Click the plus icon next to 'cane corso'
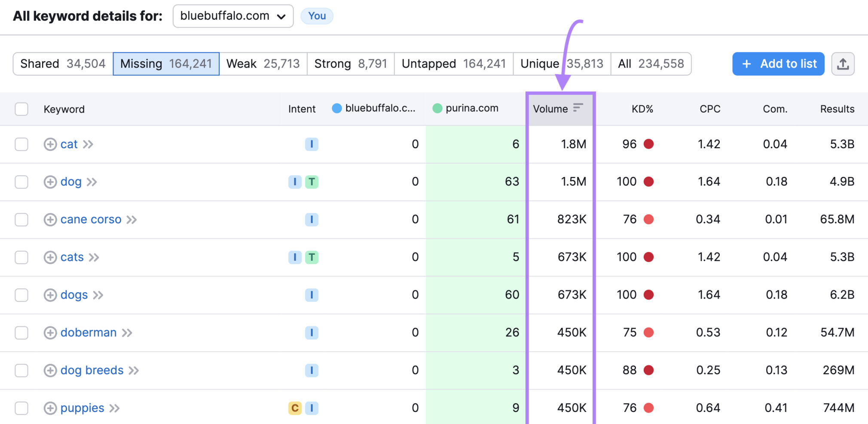Viewport: 868px width, 424px height. click(50, 220)
